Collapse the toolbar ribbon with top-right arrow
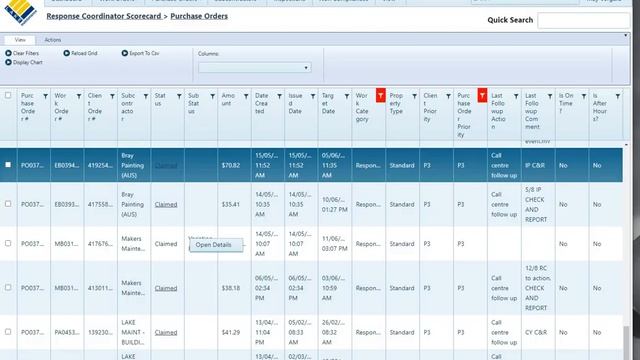The width and height of the screenshot is (640, 360). click(x=625, y=36)
